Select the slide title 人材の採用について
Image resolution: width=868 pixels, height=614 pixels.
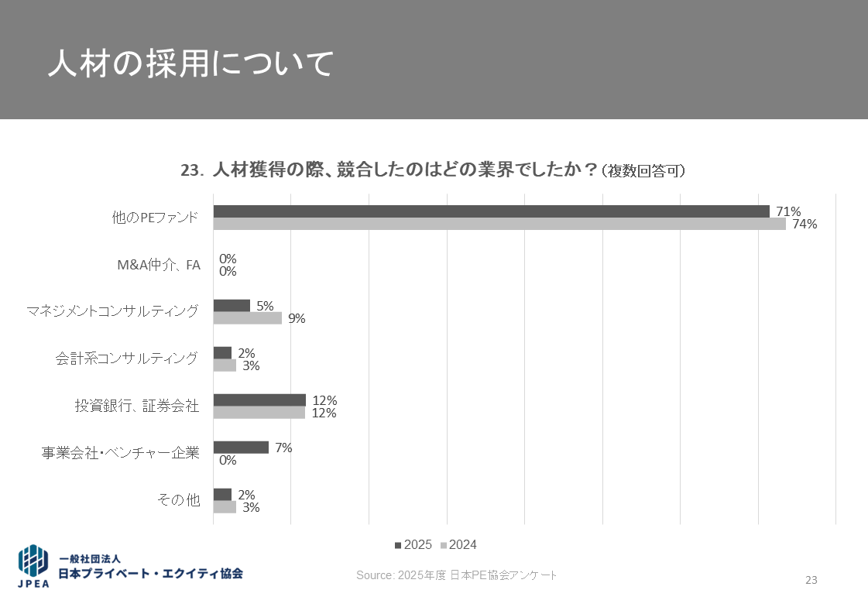click(190, 64)
